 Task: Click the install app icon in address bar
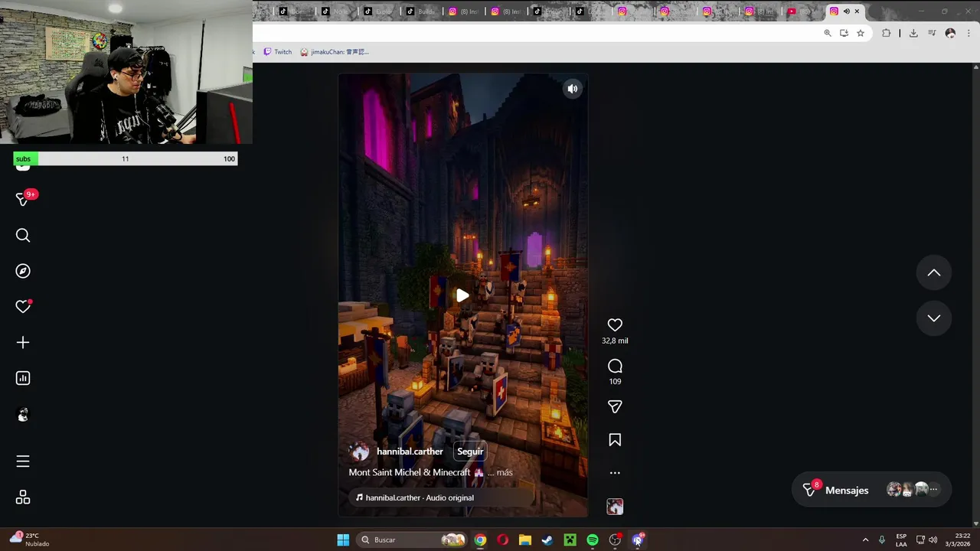(x=844, y=33)
